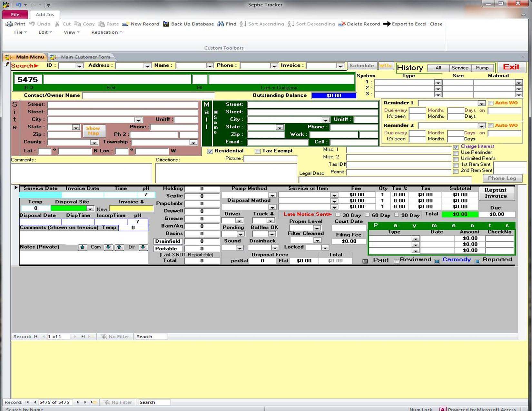This screenshot has width=532, height=411.
Task: Click the blue Outstanding Balance field
Action: tap(334, 95)
